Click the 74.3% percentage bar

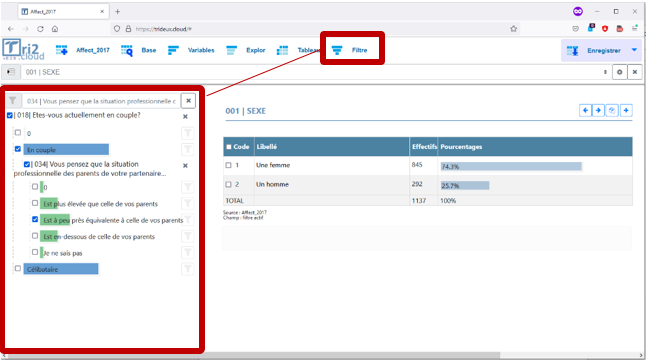click(x=511, y=166)
